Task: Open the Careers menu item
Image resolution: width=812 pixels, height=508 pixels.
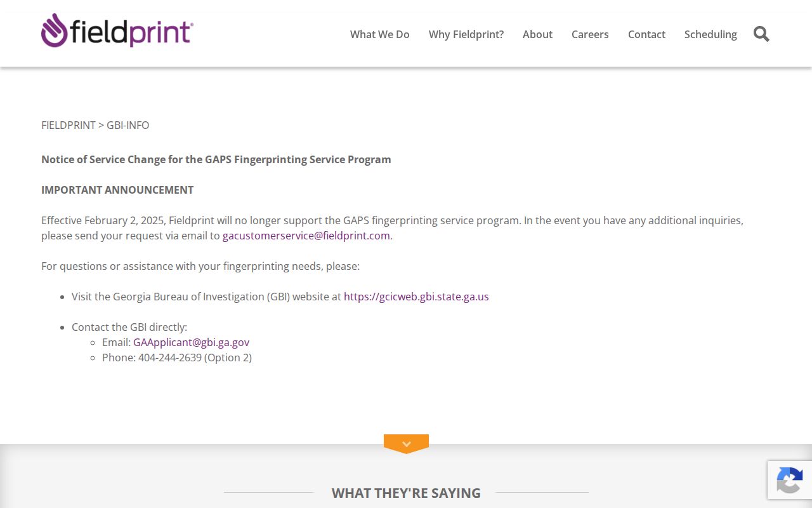Action: pyautogui.click(x=590, y=34)
